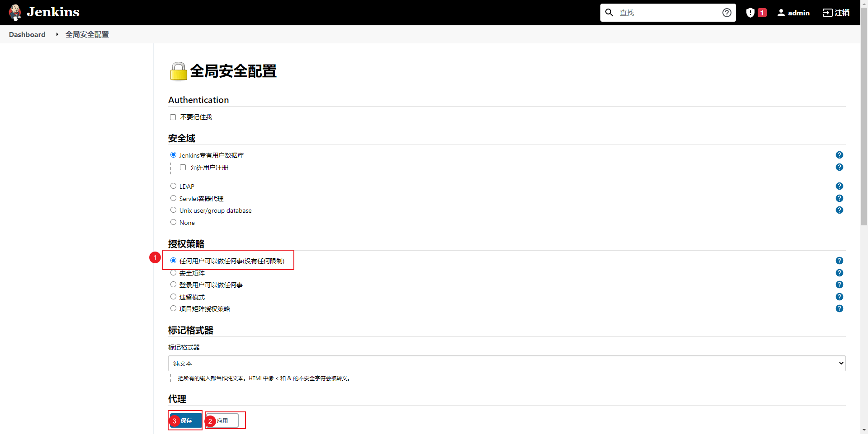This screenshot has height=434, width=868.
Task: Click the yellow padlock page icon
Action: (x=178, y=71)
